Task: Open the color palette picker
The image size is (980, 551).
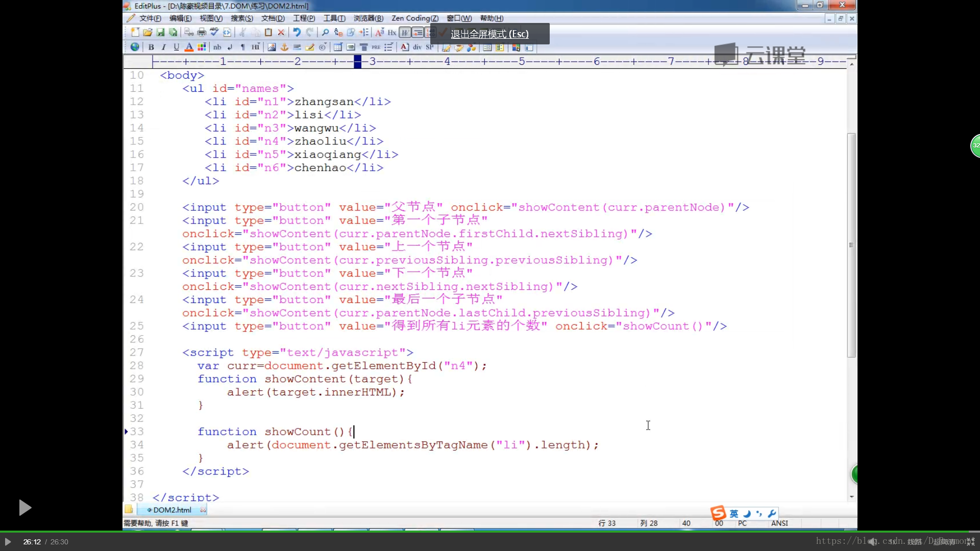Action: (202, 47)
